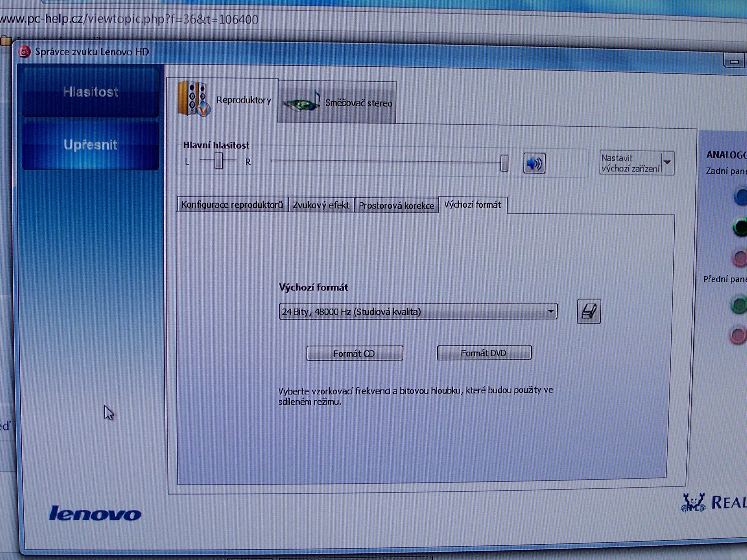Switch to Konfigurace reproduktorů tab
747x560 pixels.
pyautogui.click(x=232, y=205)
